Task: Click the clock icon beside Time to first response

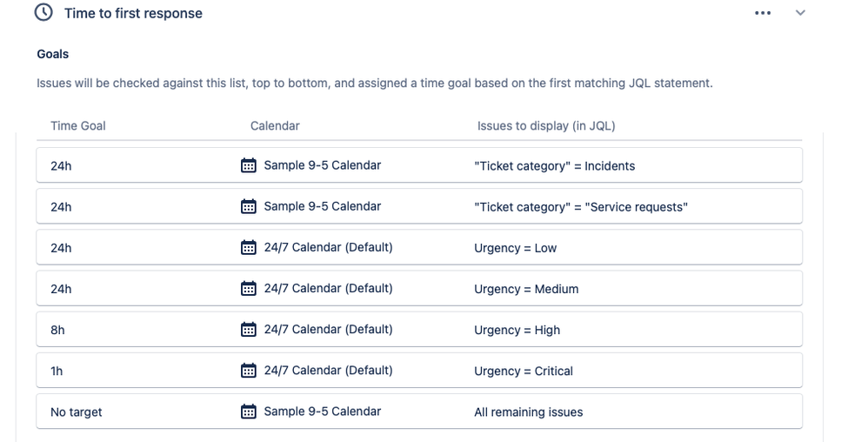Action: click(43, 12)
